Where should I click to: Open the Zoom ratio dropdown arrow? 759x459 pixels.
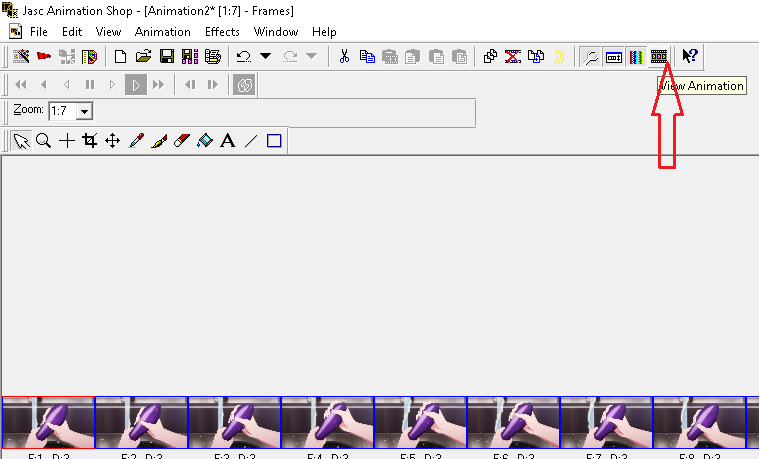tap(84, 111)
